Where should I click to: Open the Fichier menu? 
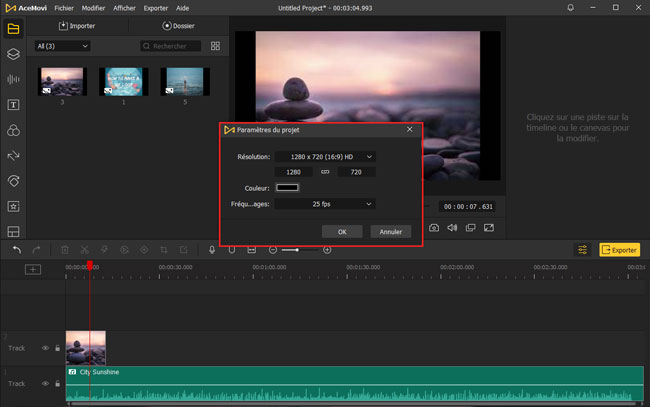(x=65, y=7)
